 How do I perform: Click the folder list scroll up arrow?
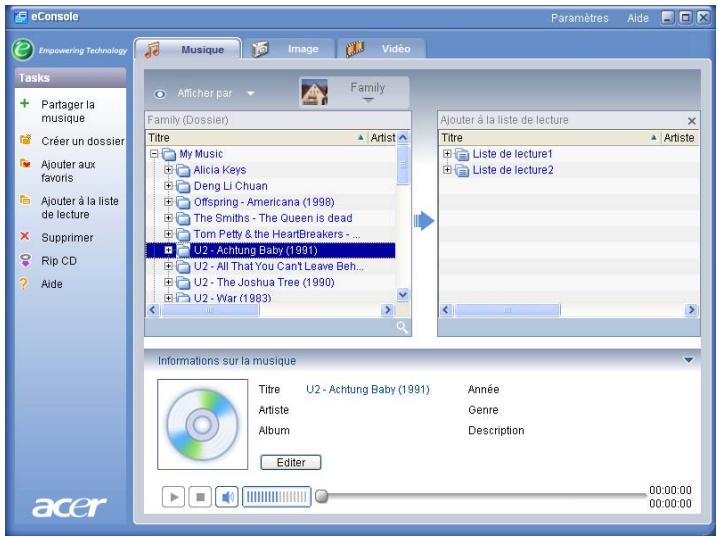pyautogui.click(x=403, y=137)
